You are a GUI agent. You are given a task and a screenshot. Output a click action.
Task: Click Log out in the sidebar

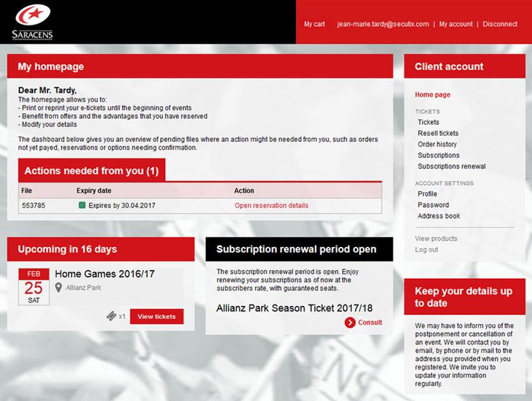tap(426, 249)
